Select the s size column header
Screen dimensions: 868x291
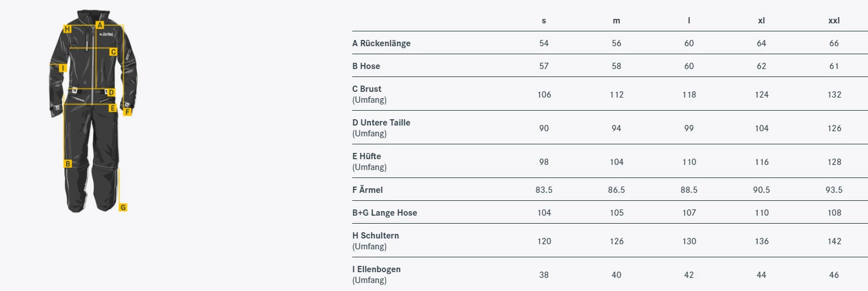[x=544, y=21]
